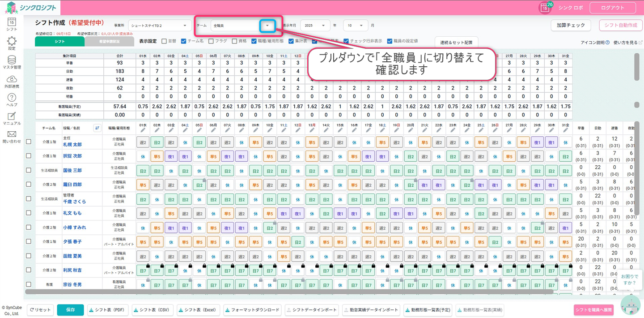Open 設定 gear icon in sidebar
The image size is (644, 318).
point(12,41)
